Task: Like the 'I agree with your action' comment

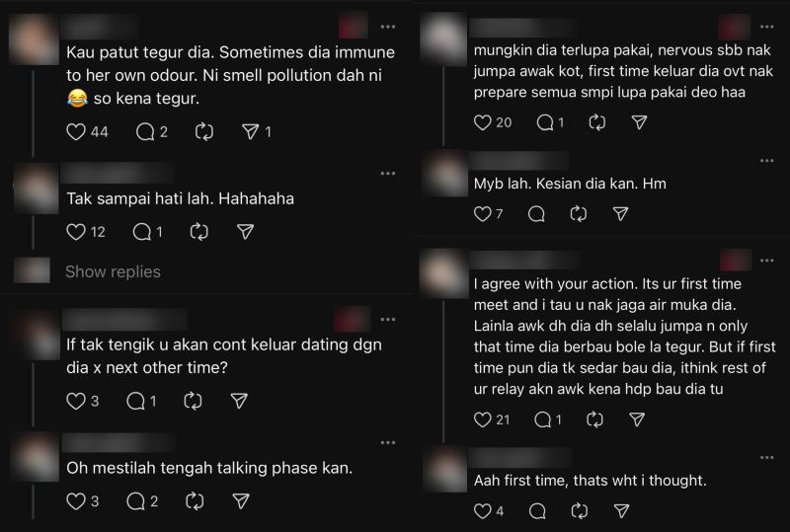Action: click(482, 419)
